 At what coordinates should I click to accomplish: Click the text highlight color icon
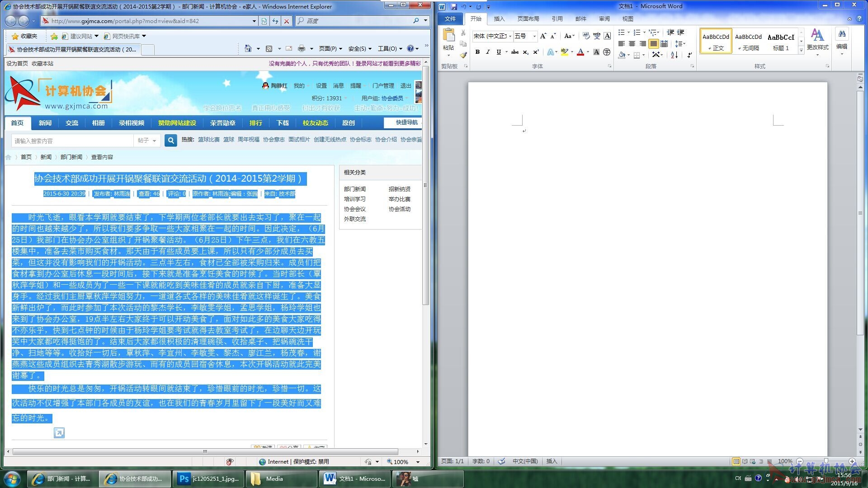[564, 52]
